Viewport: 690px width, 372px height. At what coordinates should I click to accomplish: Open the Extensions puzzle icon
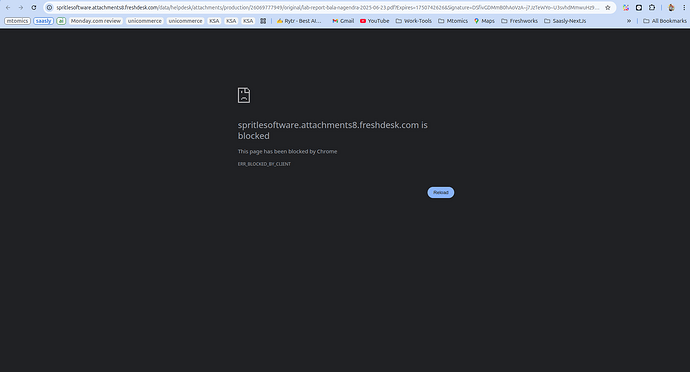[652, 7]
